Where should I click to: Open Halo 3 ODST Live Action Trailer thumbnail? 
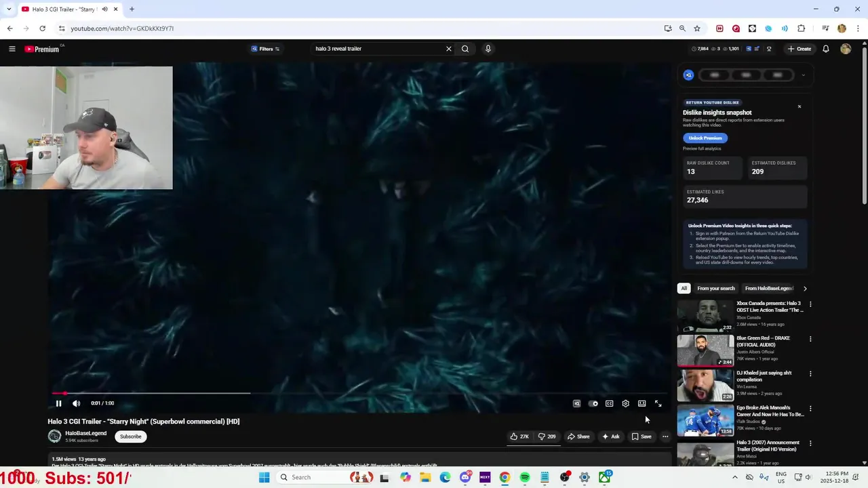pos(705,315)
